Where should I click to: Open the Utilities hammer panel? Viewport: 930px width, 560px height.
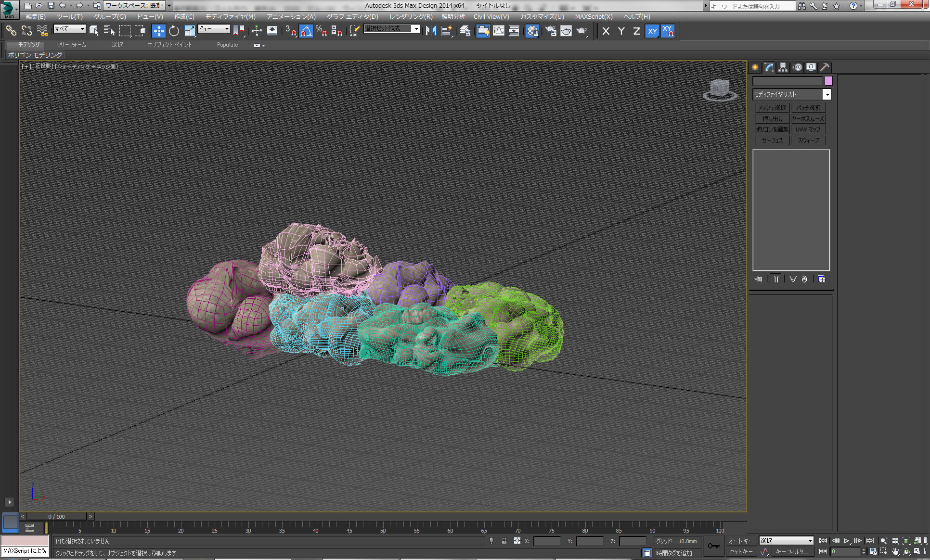tap(825, 67)
